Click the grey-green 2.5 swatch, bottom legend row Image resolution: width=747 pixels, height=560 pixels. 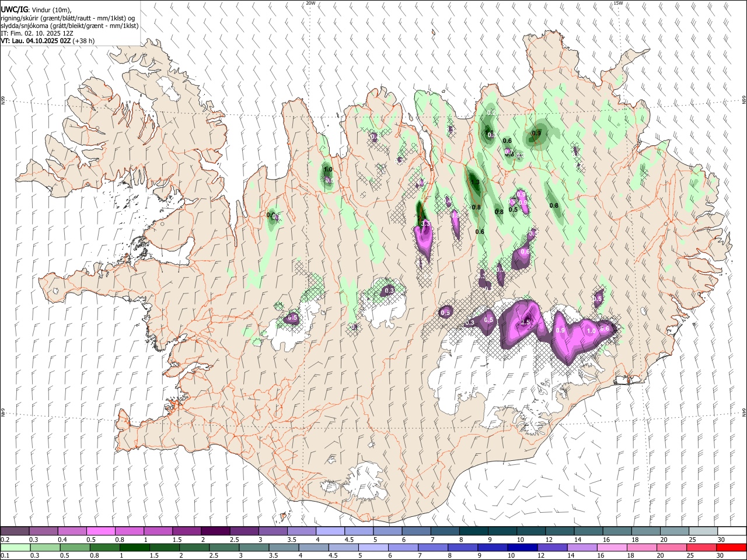pos(224,548)
